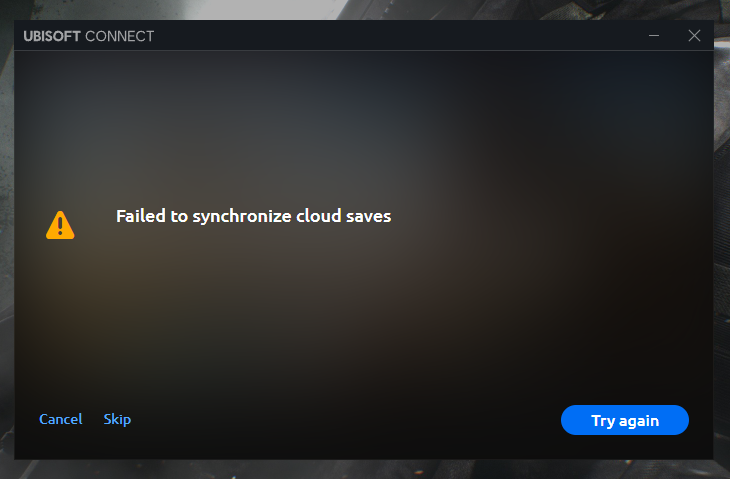The height and width of the screenshot is (479, 730).
Task: Minimize the Ubisoft Connect window
Action: (654, 36)
